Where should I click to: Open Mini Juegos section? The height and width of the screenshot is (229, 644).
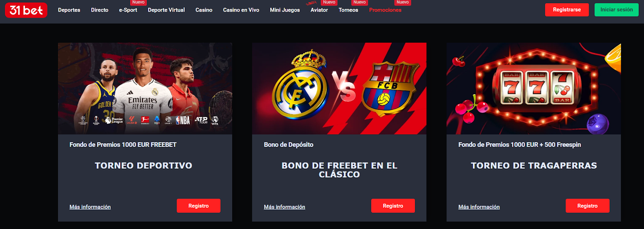click(285, 10)
